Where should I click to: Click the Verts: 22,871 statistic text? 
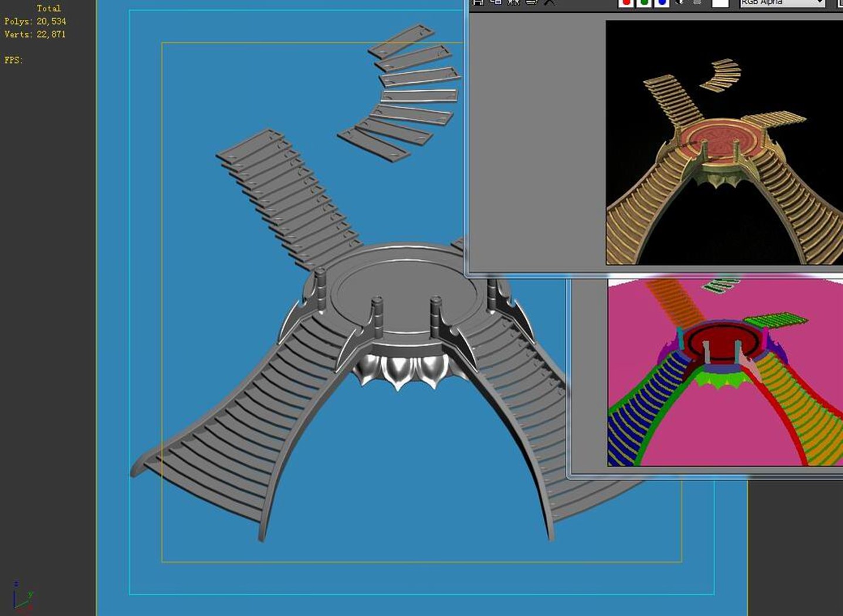(x=35, y=35)
